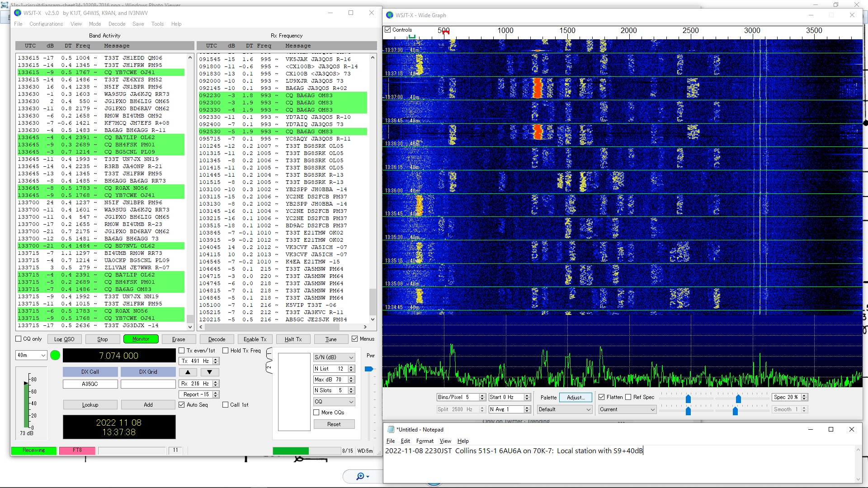Image resolution: width=868 pixels, height=488 pixels.
Task: Enable Tx even/1st checkbox
Action: [x=182, y=351]
